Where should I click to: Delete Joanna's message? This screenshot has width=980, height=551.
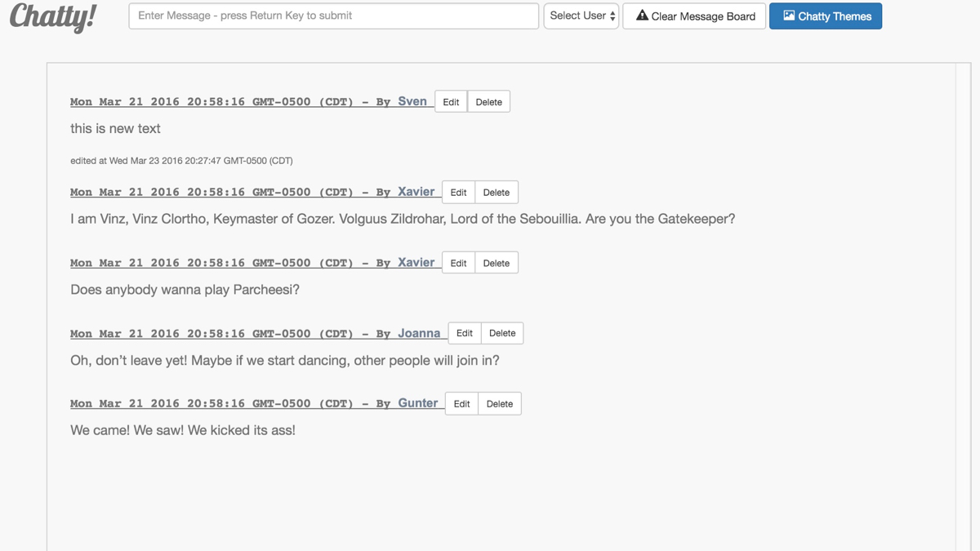click(502, 333)
